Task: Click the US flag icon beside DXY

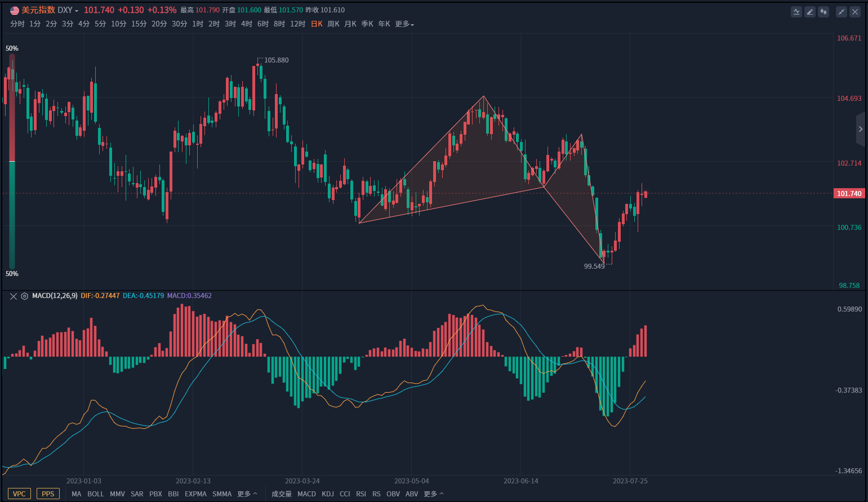Action: coord(15,10)
